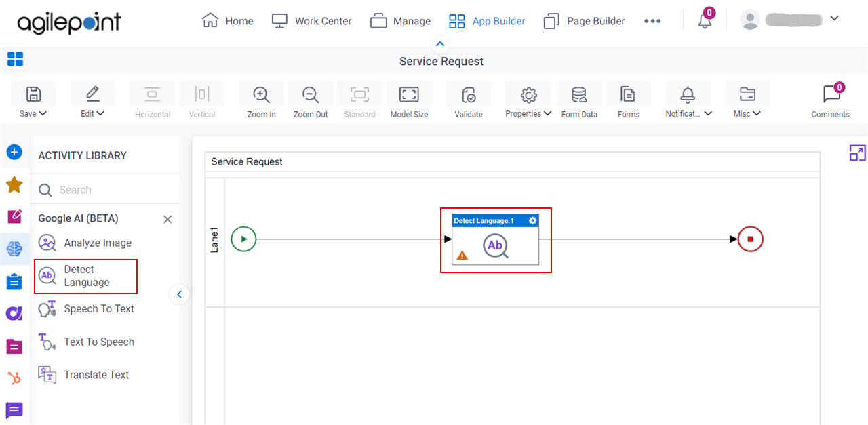Screen dimensions: 868x425
Task: Select the Detect Language.1 activity title
Action: pyautogui.click(x=484, y=220)
